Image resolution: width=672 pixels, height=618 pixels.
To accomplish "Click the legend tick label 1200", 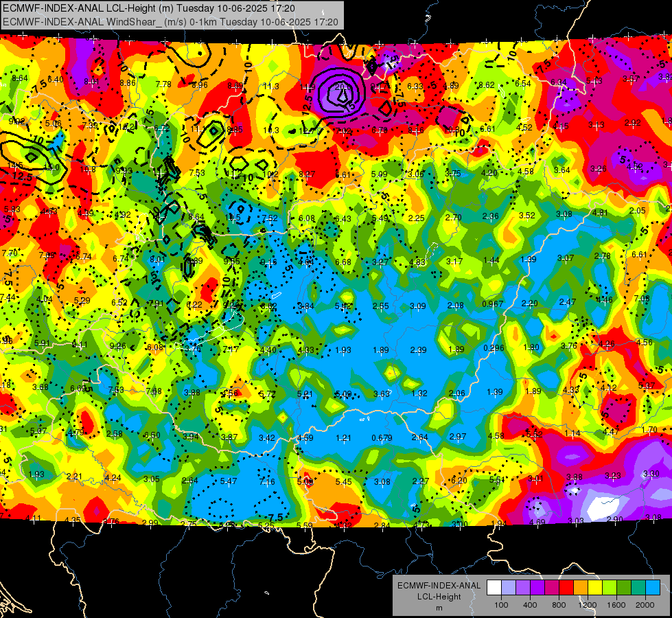I will pyautogui.click(x=588, y=605).
